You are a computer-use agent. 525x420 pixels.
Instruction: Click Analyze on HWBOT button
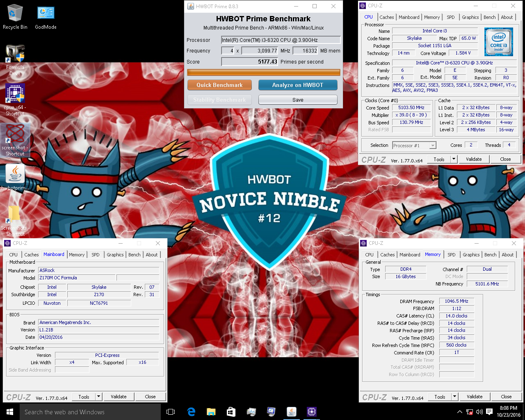point(298,85)
